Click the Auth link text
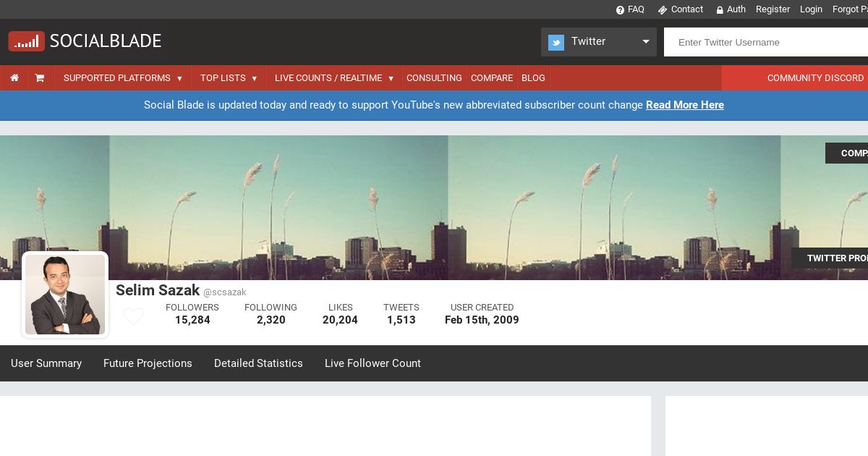This screenshot has width=868, height=456. (x=736, y=9)
